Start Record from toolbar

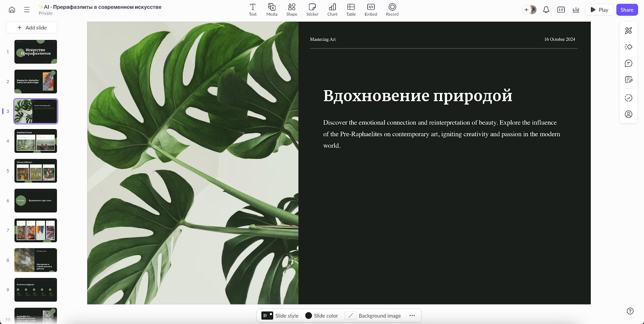tap(392, 10)
